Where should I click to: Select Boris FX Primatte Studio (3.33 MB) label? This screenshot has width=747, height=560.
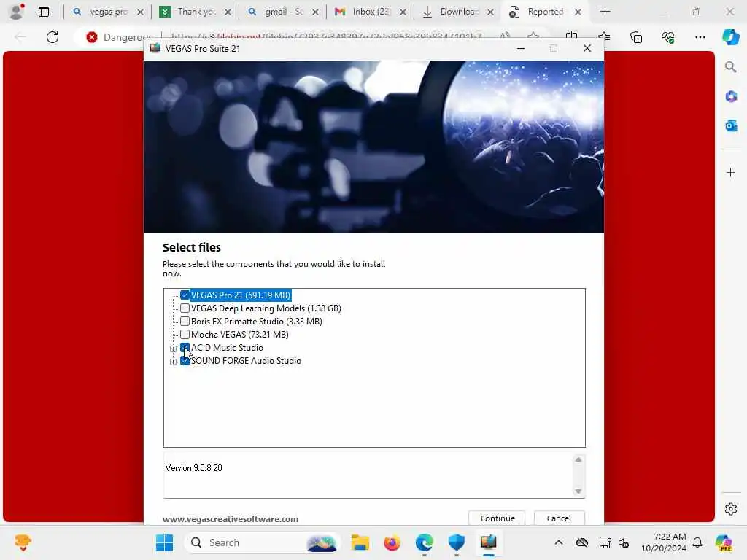tap(256, 322)
